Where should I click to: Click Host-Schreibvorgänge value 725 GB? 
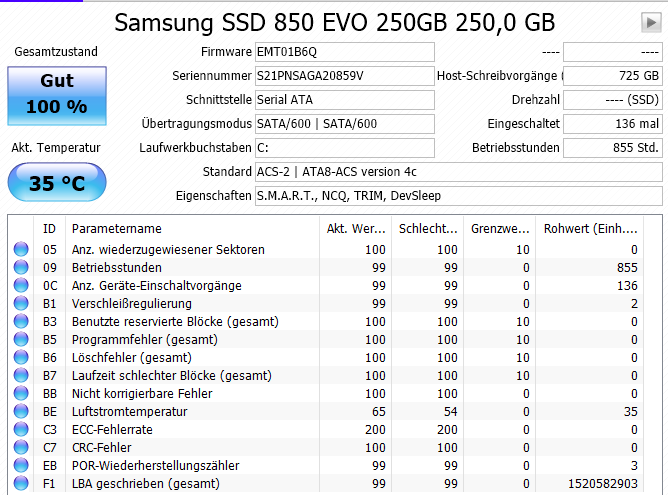click(613, 76)
